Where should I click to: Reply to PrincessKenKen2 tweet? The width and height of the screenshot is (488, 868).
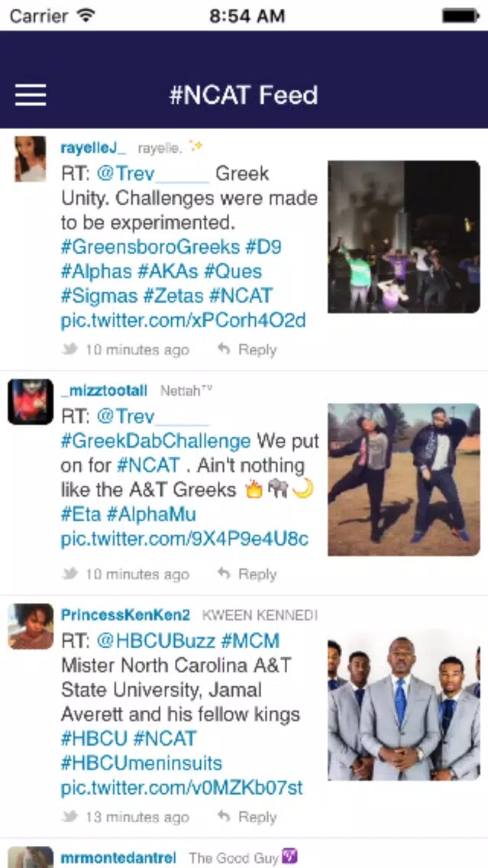point(247,817)
